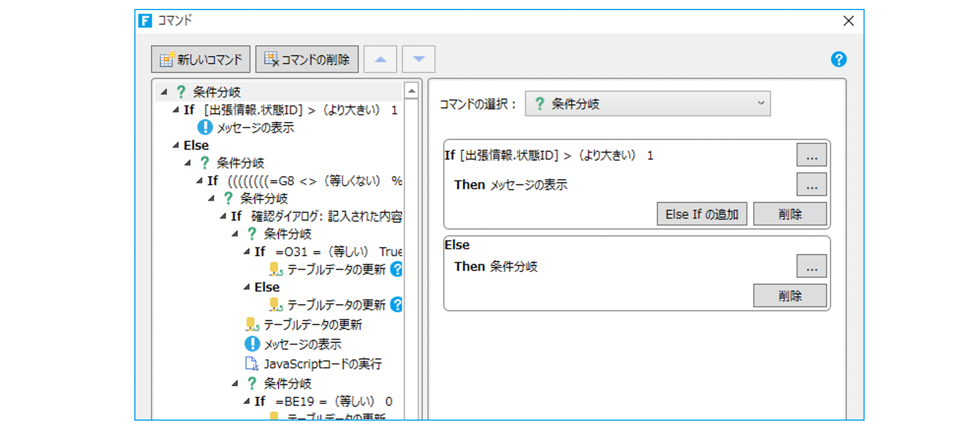Screen dimensions: 980x424
Task: Click the JavaScriptコードの実行 file icon
Action: click(252, 364)
